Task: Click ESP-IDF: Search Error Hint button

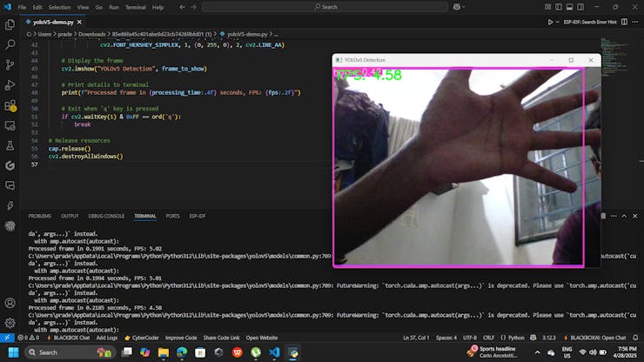Action: 590,22
